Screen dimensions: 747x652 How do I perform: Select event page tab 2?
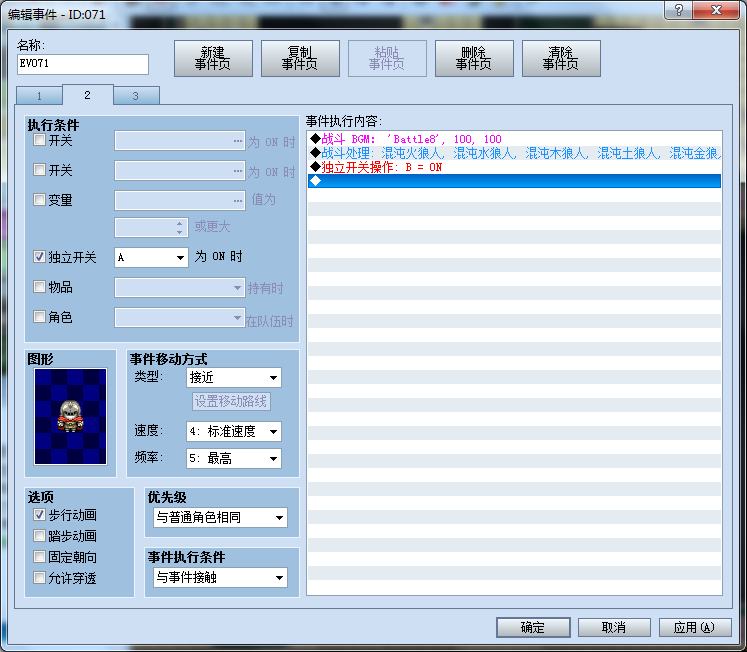click(88, 95)
